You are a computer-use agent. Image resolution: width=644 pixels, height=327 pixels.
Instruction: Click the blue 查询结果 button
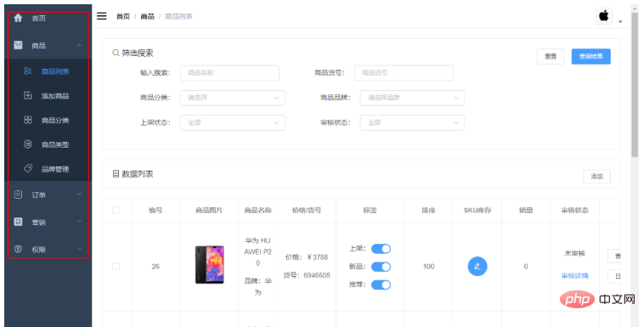point(591,56)
